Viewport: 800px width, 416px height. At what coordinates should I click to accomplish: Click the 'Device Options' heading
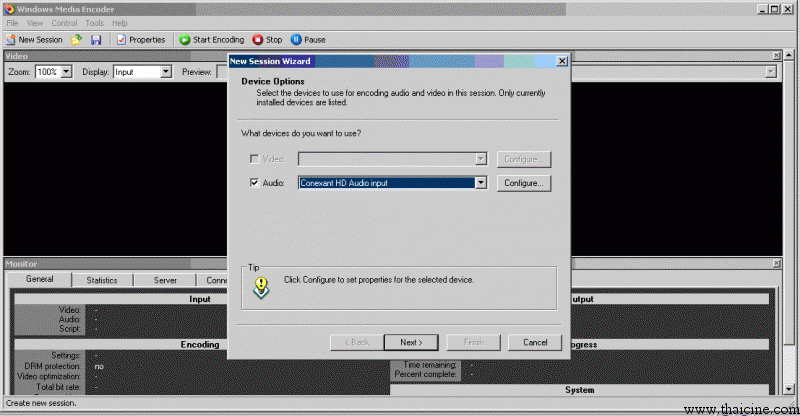273,81
